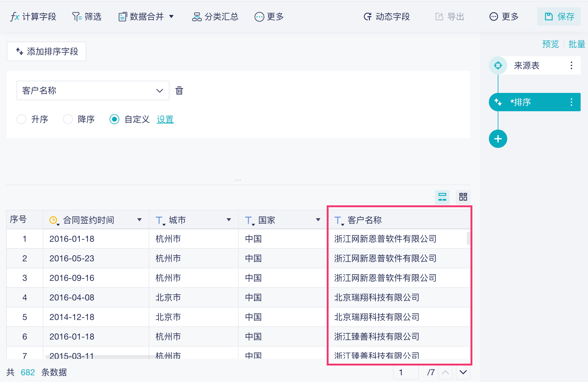The height and width of the screenshot is (382, 588).
Task: Click the 保存 save button
Action: [x=559, y=17]
